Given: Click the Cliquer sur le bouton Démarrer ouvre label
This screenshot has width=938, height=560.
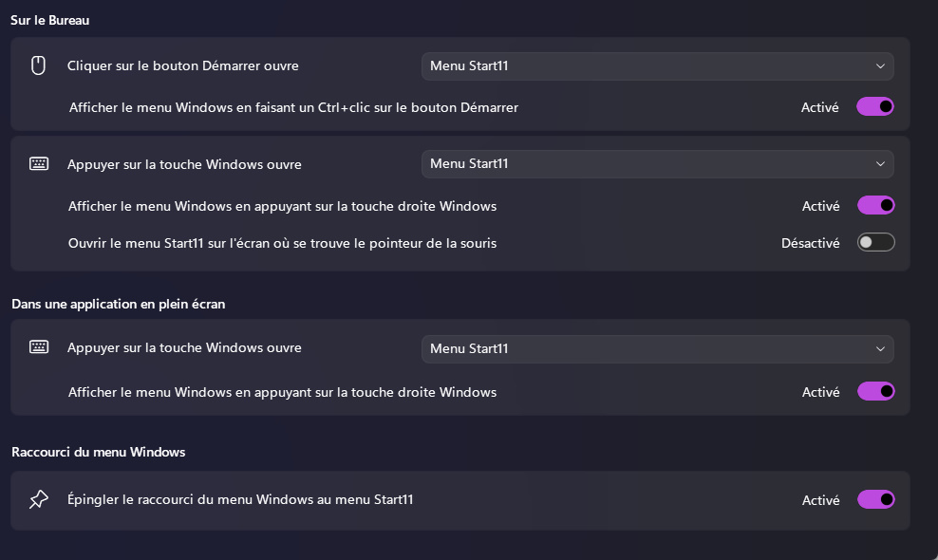Looking at the screenshot, I should tap(183, 65).
